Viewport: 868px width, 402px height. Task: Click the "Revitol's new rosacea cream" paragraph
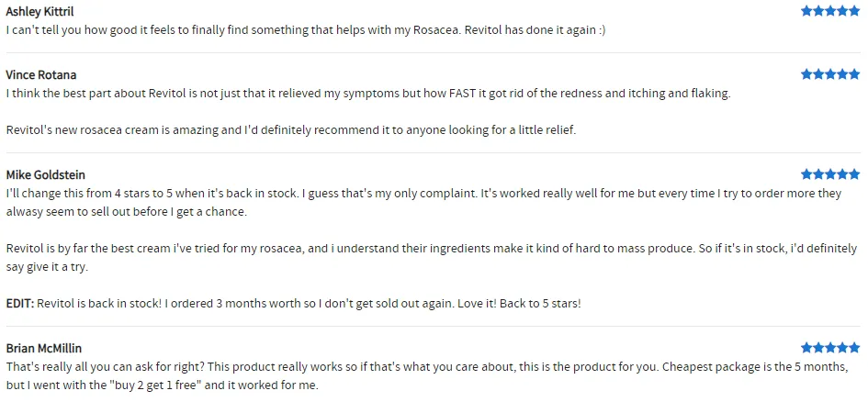click(290, 130)
